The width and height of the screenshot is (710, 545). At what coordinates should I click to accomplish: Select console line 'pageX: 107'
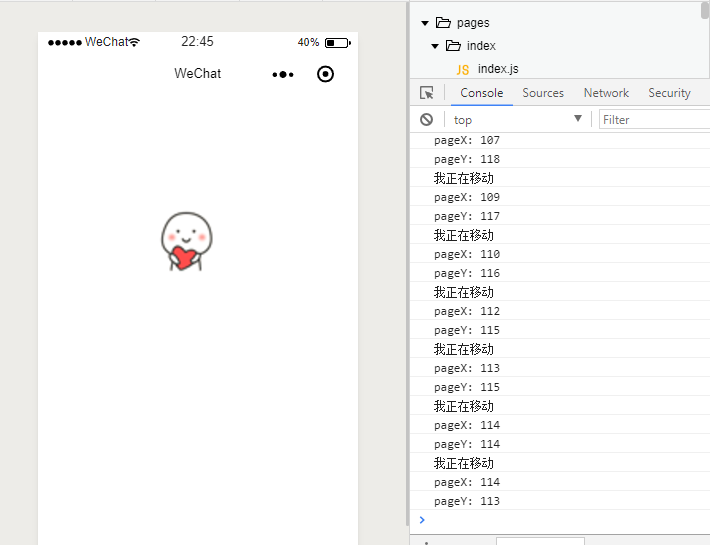point(467,140)
